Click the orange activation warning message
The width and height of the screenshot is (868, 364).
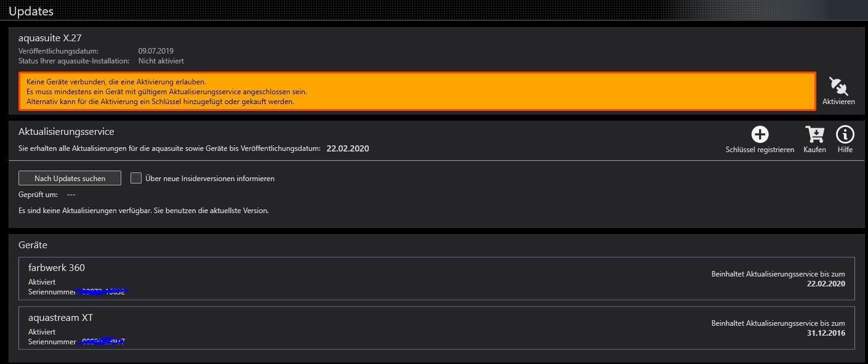[417, 91]
